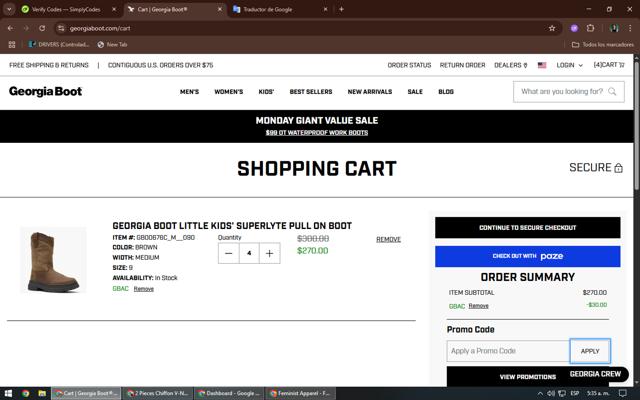The width and height of the screenshot is (640, 400).
Task: Open the $99 GT Waterproof Work Boots link
Action: [x=317, y=133]
